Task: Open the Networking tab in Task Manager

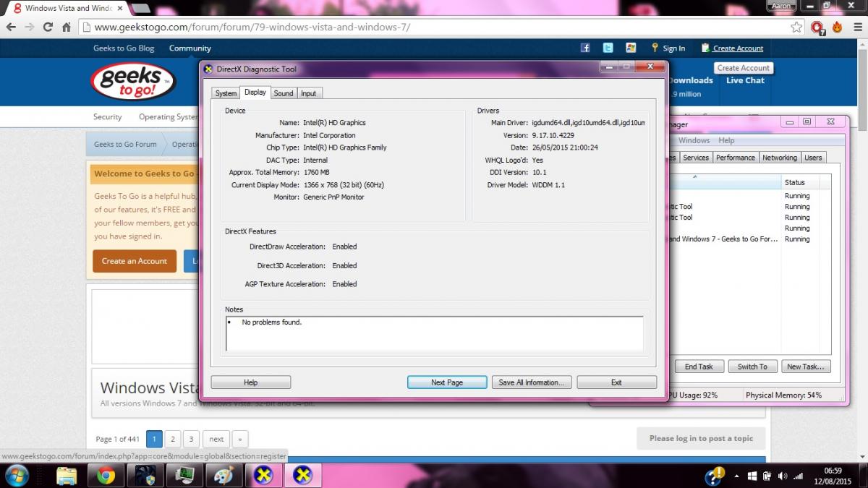Action: click(780, 158)
